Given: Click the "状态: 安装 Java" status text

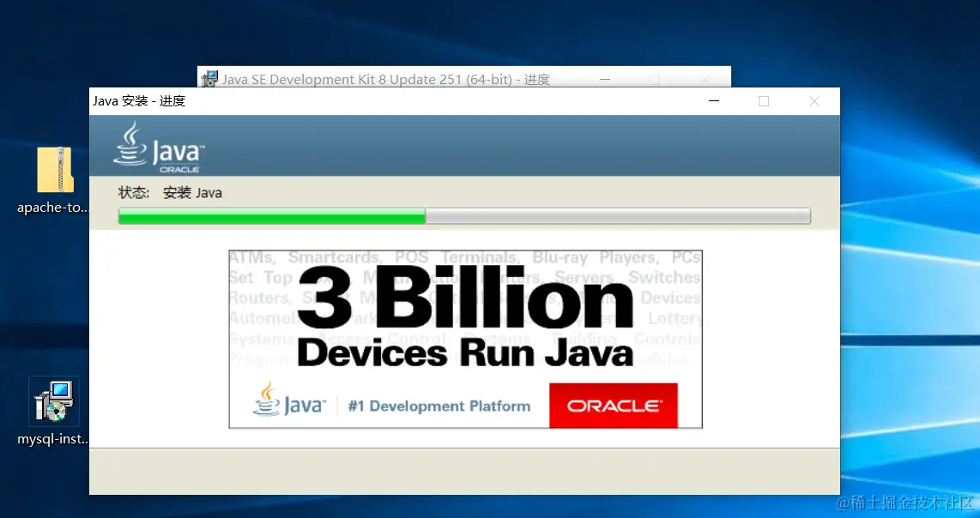Looking at the screenshot, I should [x=170, y=192].
